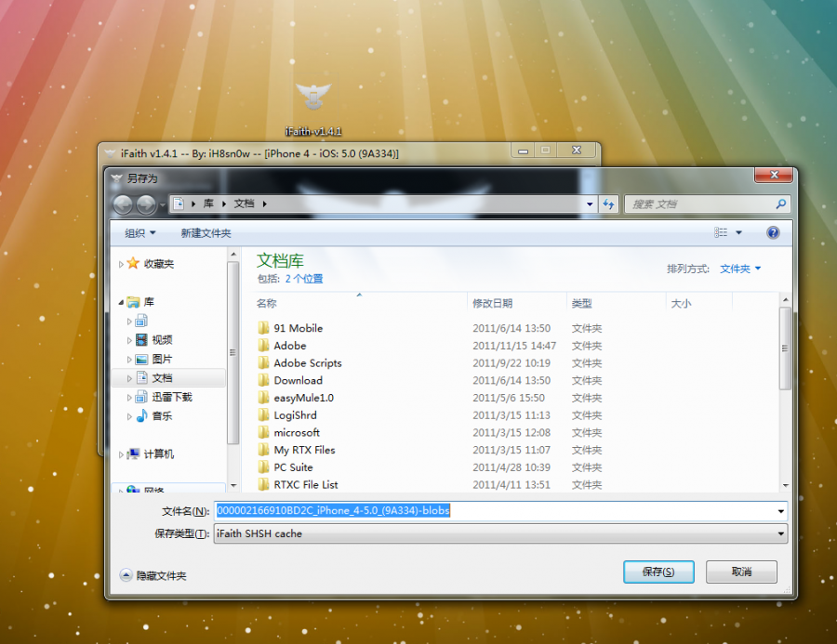The width and height of the screenshot is (837, 644).
Task: Click the 新建文件夹 button
Action: 206,233
